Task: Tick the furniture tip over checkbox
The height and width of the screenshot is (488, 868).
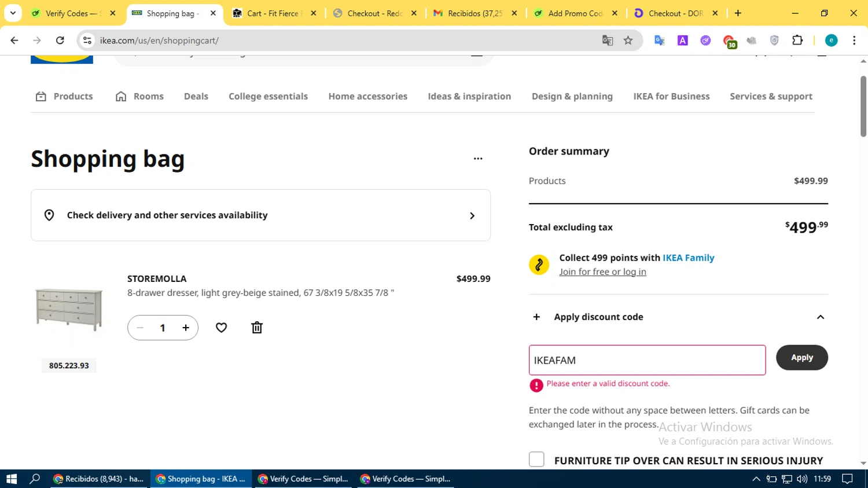Action: pyautogui.click(x=536, y=460)
